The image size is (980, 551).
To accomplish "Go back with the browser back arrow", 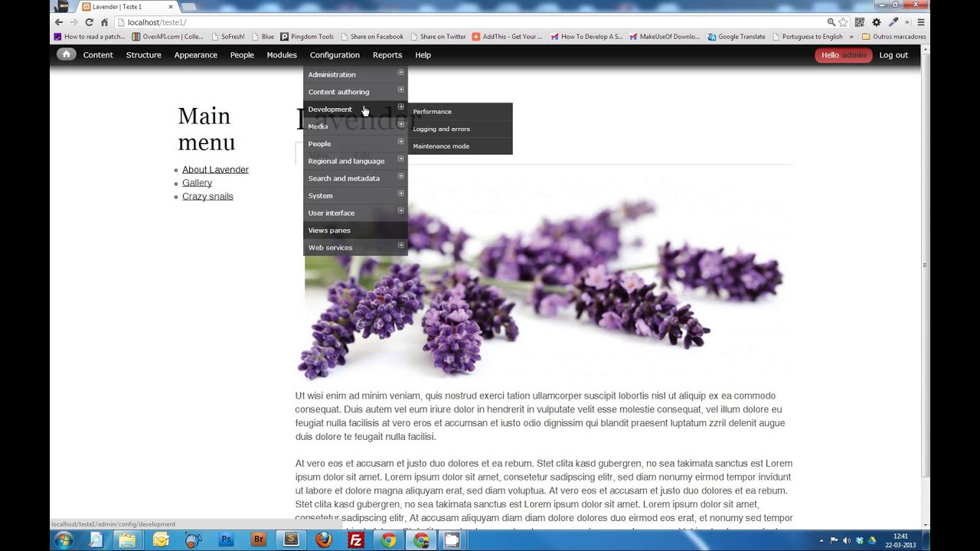I will point(59,22).
